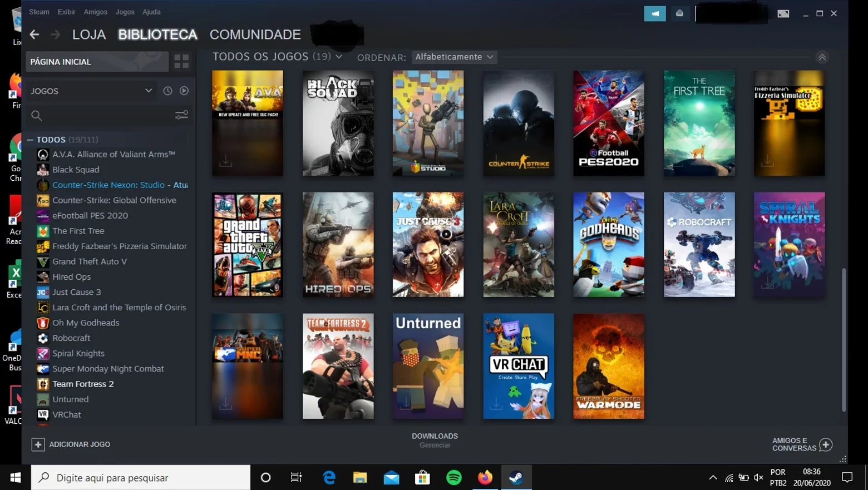This screenshot has height=490, width=868.
Task: Click the muted volume tray icon
Action: point(758,477)
